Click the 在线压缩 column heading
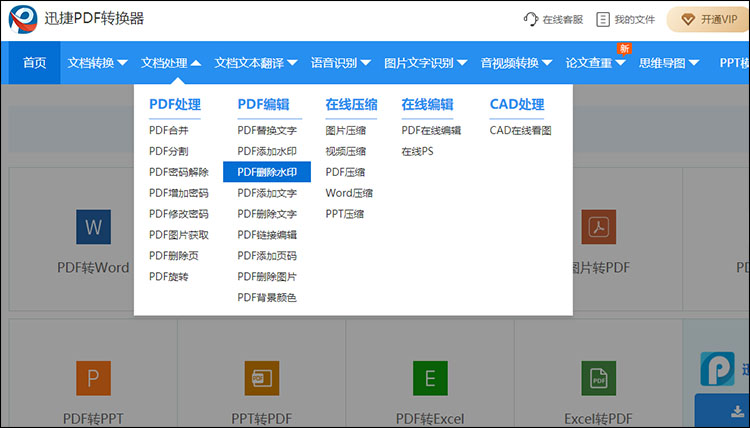The height and width of the screenshot is (428, 750). coord(352,104)
